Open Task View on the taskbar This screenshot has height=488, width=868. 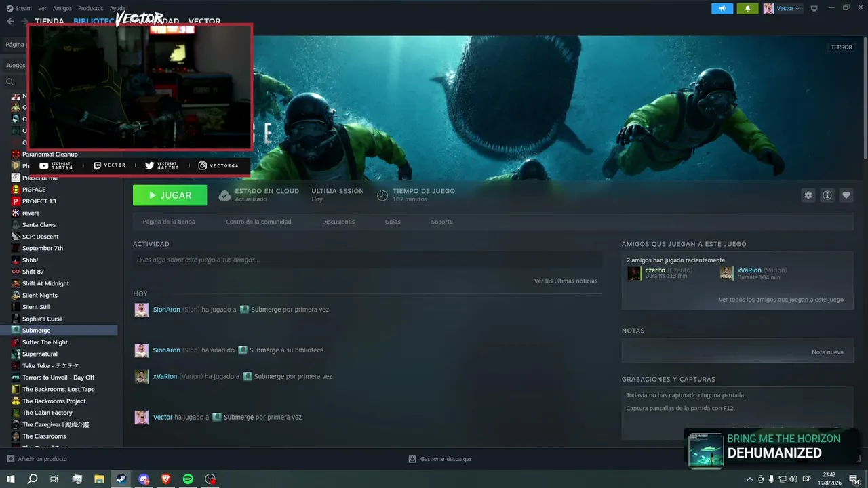click(x=54, y=479)
